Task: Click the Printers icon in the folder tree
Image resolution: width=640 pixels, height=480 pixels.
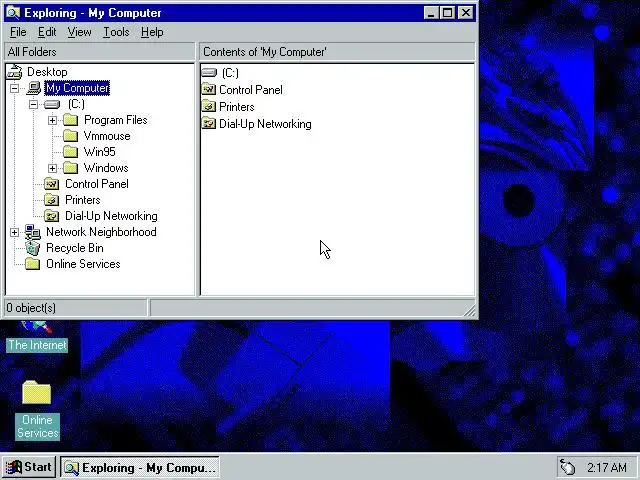Action: pyautogui.click(x=51, y=200)
